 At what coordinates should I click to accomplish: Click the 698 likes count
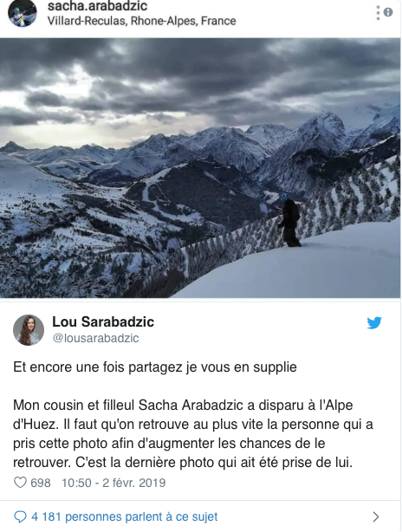pyautogui.click(x=41, y=483)
